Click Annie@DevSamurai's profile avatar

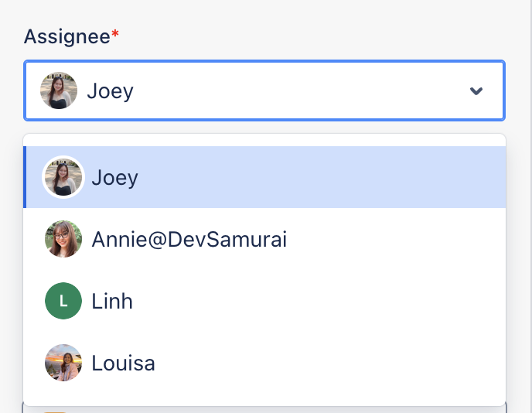[x=63, y=239]
